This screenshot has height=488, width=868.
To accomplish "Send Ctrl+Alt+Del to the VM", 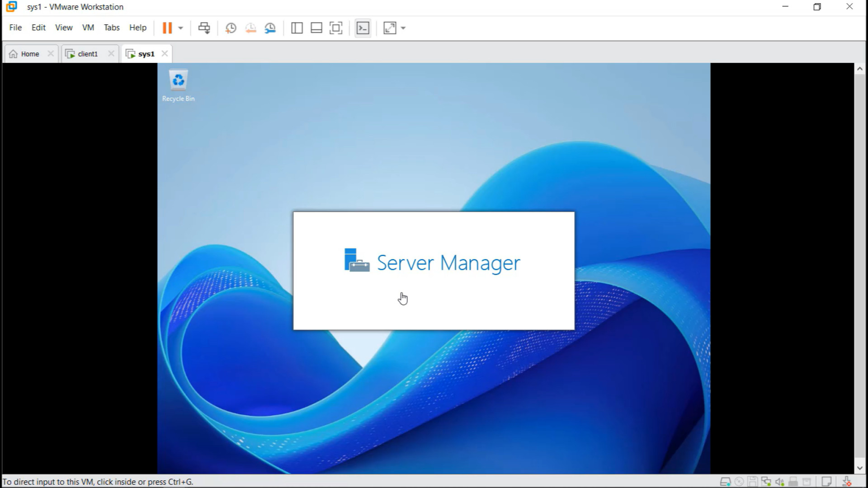I will tap(204, 28).
